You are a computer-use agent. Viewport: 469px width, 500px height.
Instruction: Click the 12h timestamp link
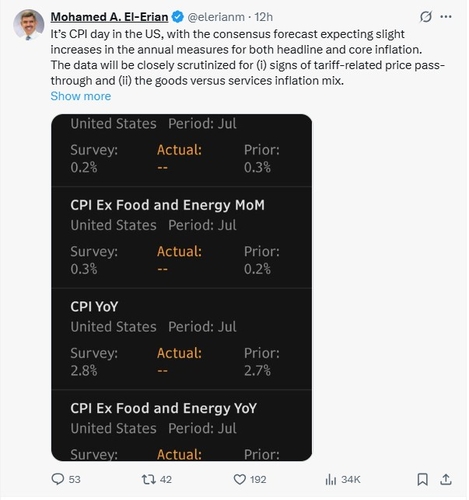coord(264,17)
